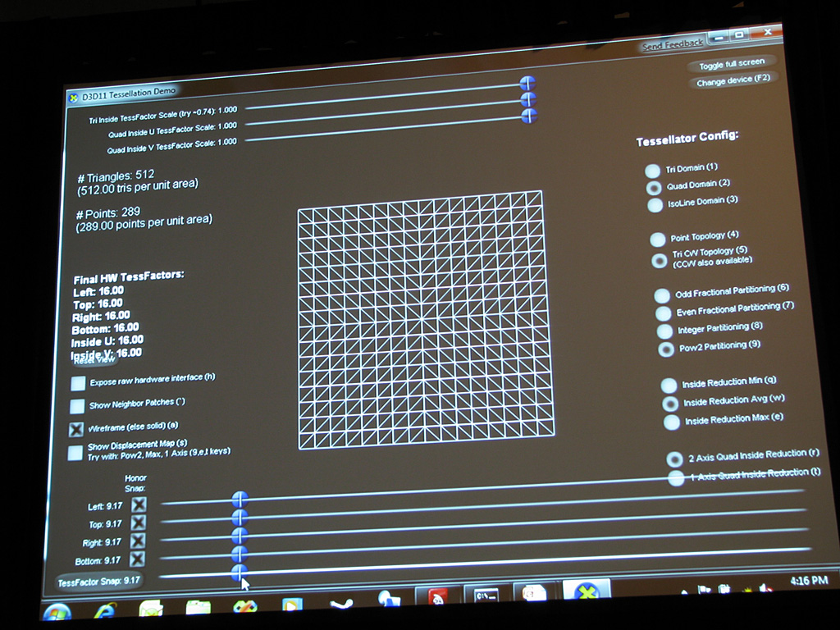The height and width of the screenshot is (630, 840).
Task: Uncheck the Wireframe (else solid) checkbox
Action: (x=76, y=429)
